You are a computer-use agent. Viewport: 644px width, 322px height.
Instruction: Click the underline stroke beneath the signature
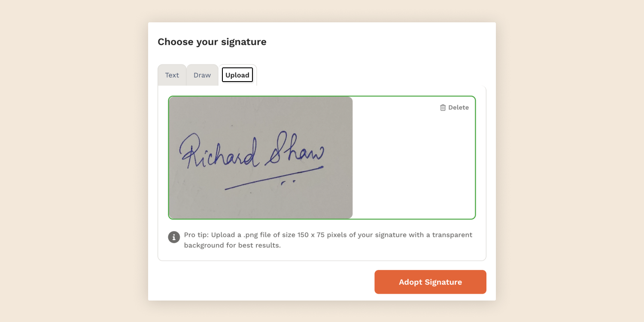coord(275,177)
